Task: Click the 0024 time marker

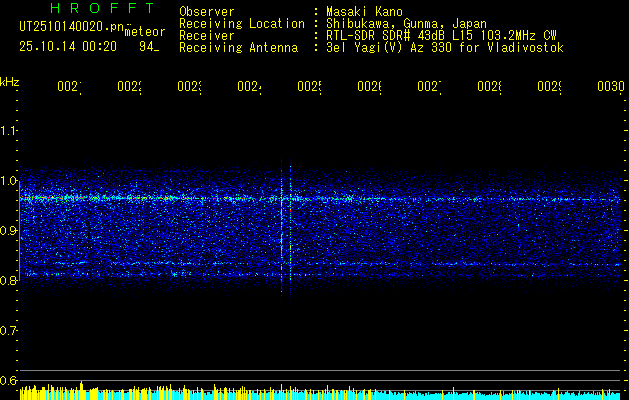Action: click(250, 86)
